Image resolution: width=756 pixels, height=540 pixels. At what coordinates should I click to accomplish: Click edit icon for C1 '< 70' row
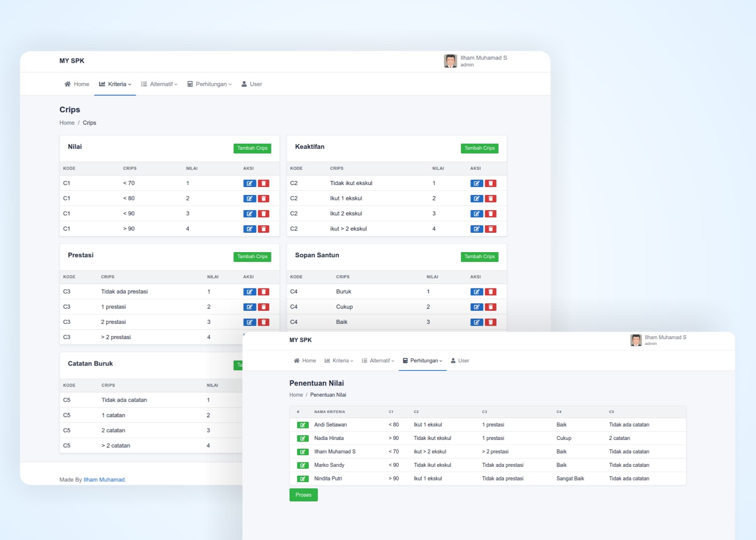click(x=249, y=183)
